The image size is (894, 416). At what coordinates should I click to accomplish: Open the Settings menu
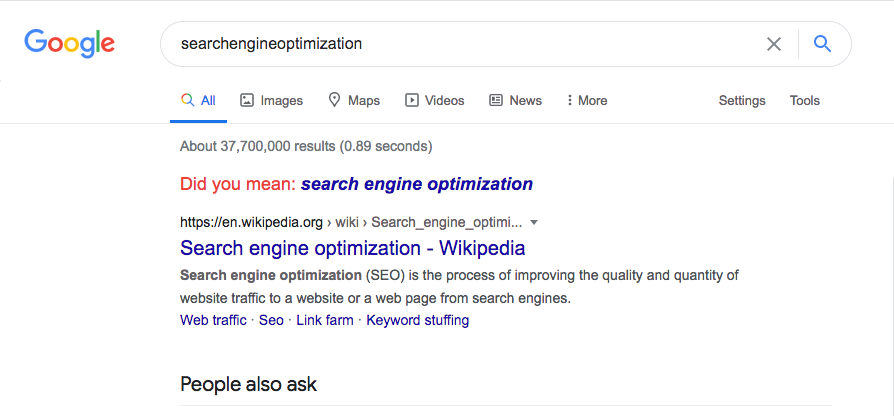point(742,101)
